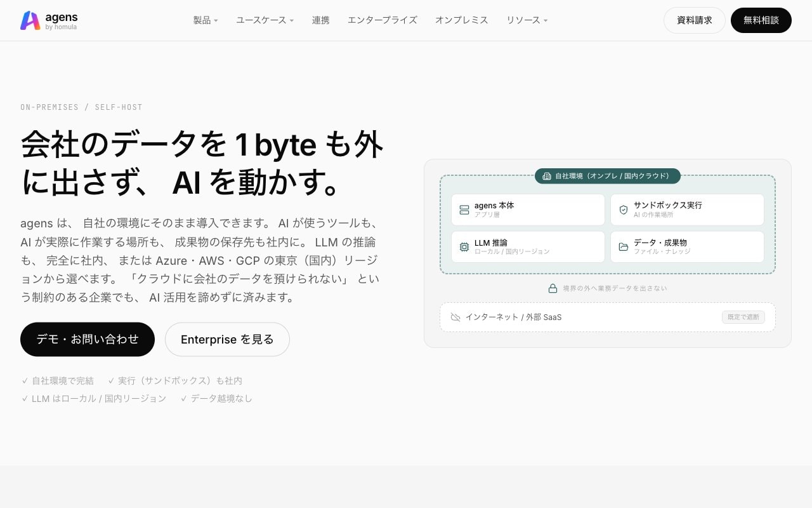Screen dimensions: 812x508
Task: Click the lock icon beside 境界の外へ業務データを出さない
Action: [553, 288]
